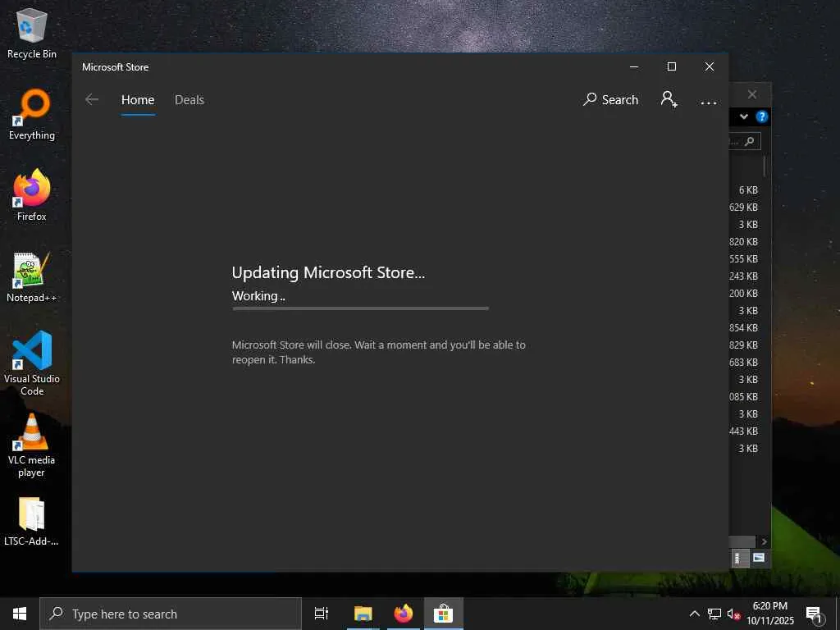Open the blue Help icon in File Explorer
This screenshot has width=840, height=630.
(x=761, y=116)
